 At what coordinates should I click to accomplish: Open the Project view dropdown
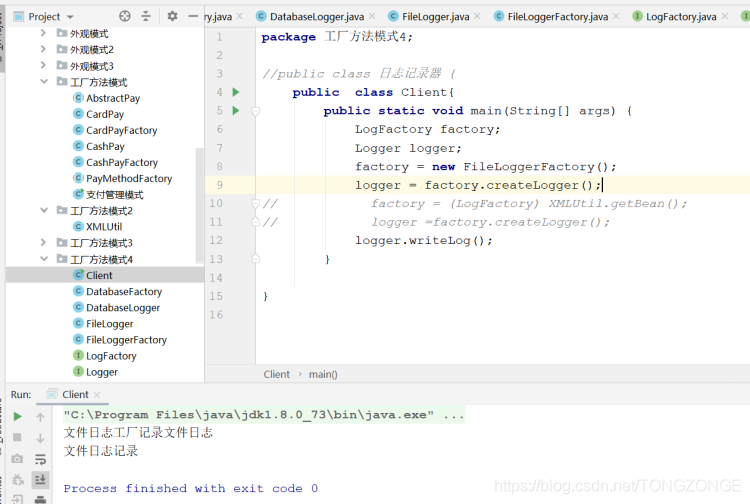click(x=70, y=17)
